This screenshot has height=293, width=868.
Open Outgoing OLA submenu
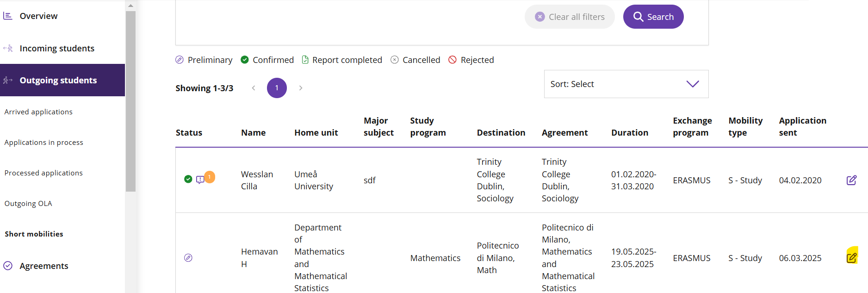pyautogui.click(x=28, y=204)
